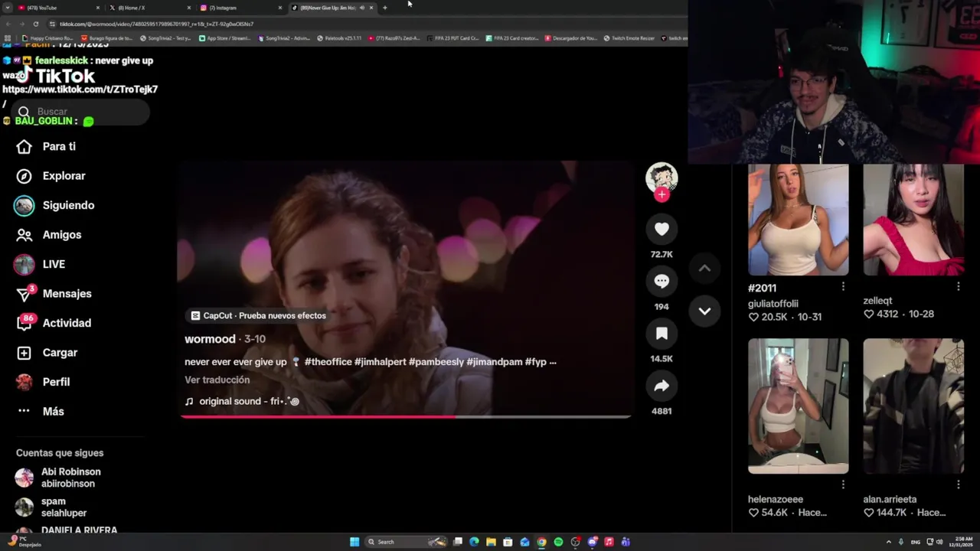Switch to the Home / X tab
This screenshot has width=980, height=551.
(x=149, y=8)
